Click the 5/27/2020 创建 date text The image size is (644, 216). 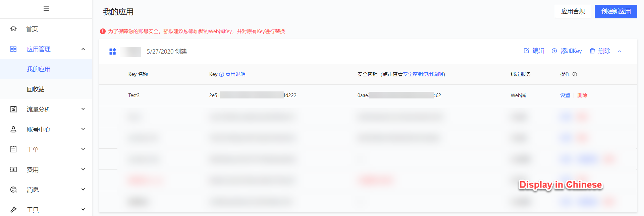click(167, 52)
